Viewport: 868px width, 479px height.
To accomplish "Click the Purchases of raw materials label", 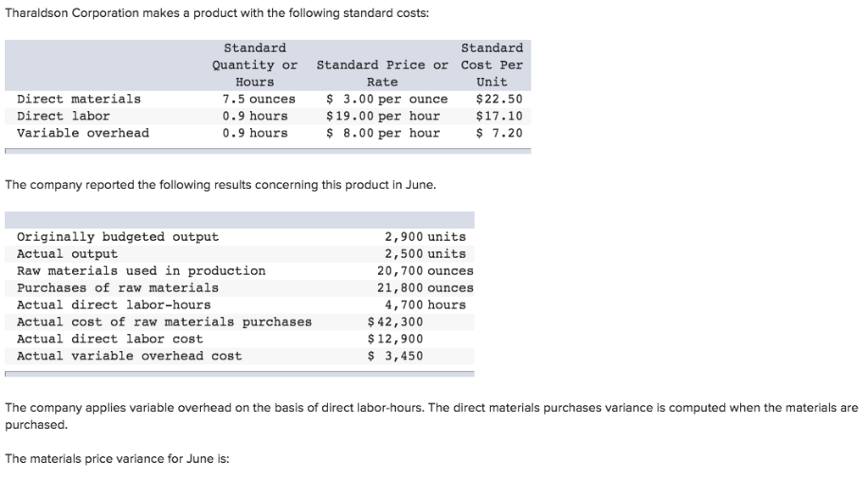I will 117,288.
